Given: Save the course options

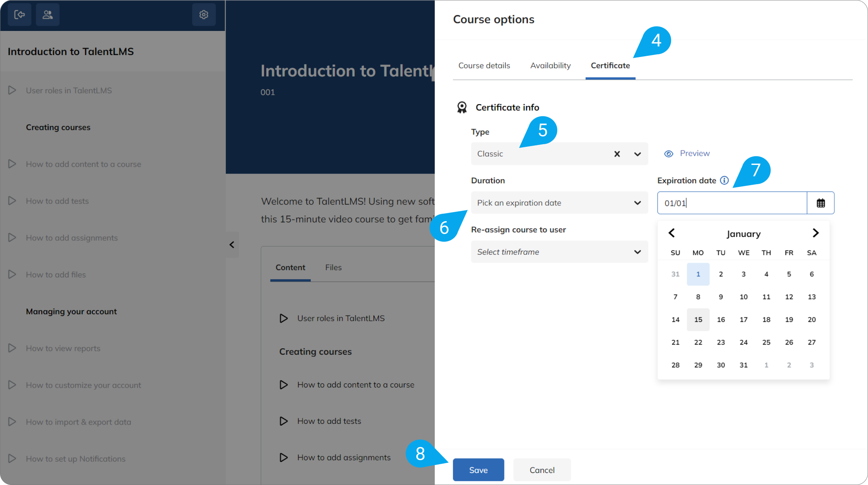Looking at the screenshot, I should tap(478, 470).
